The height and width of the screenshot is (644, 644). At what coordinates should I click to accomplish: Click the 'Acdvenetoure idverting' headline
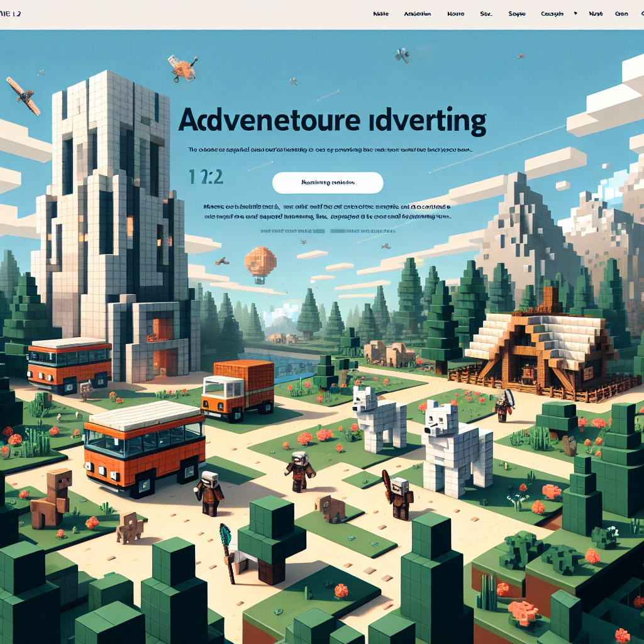[332, 121]
